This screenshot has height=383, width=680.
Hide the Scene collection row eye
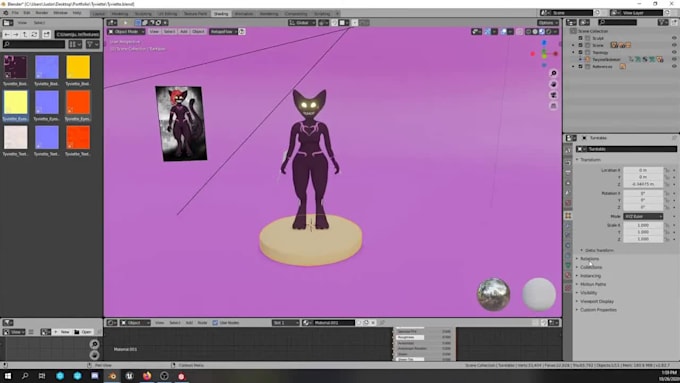pos(674,45)
